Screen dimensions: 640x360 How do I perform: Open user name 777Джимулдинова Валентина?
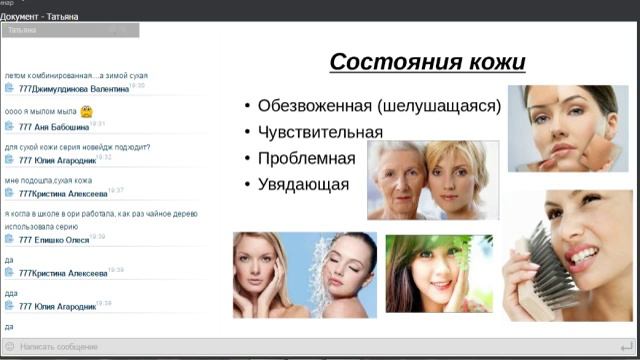(74, 89)
